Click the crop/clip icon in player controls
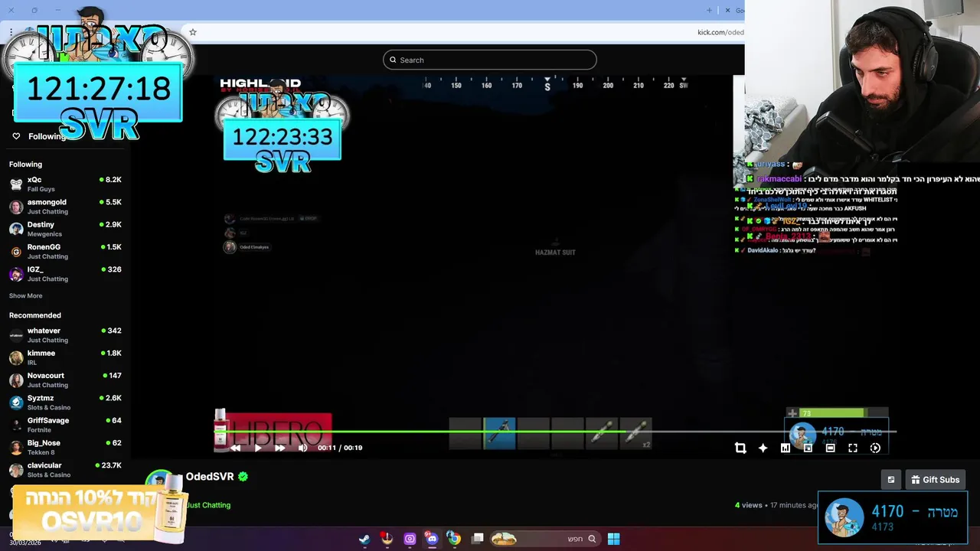This screenshot has width=980, height=551. click(x=740, y=448)
